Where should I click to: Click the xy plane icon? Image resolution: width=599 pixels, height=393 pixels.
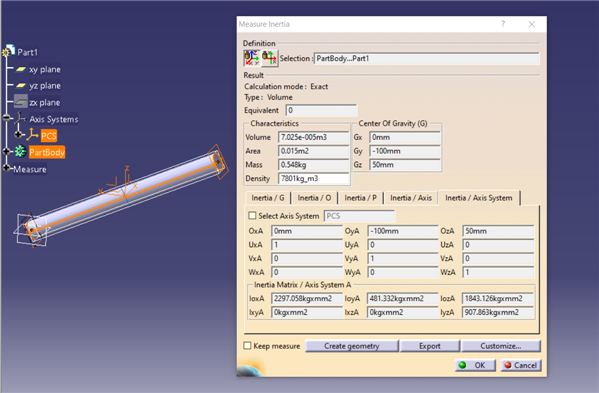(21, 70)
